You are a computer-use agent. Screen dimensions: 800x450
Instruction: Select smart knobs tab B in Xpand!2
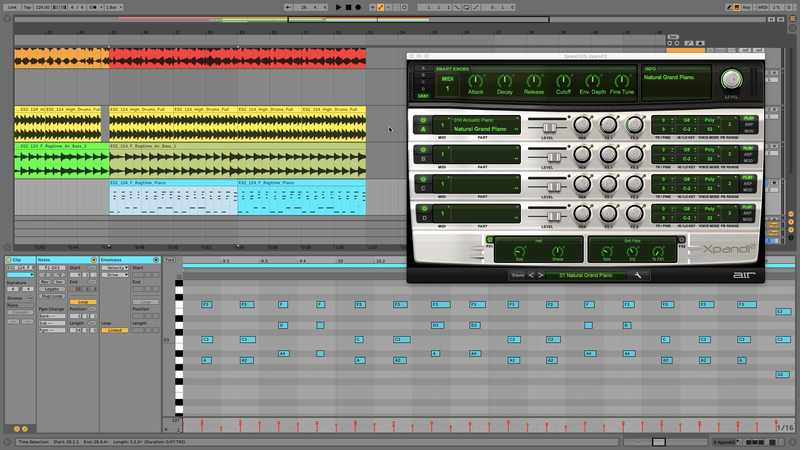click(423, 75)
